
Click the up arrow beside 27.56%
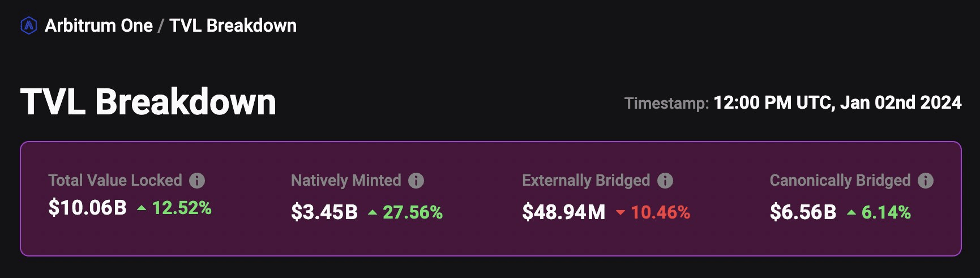[373, 213]
